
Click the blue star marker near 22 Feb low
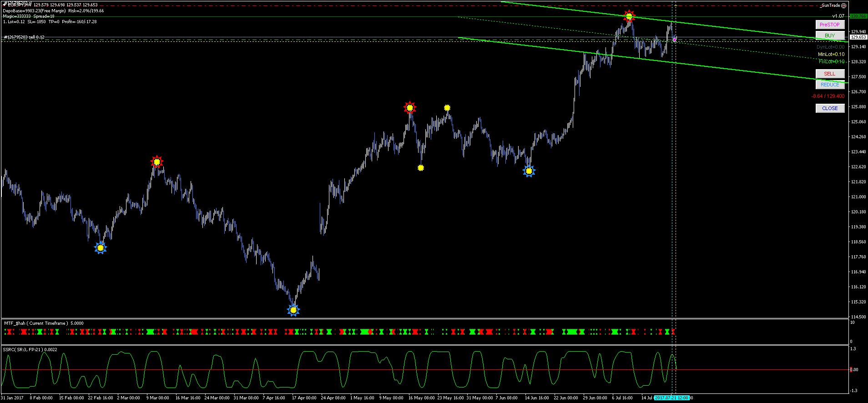[x=101, y=248]
